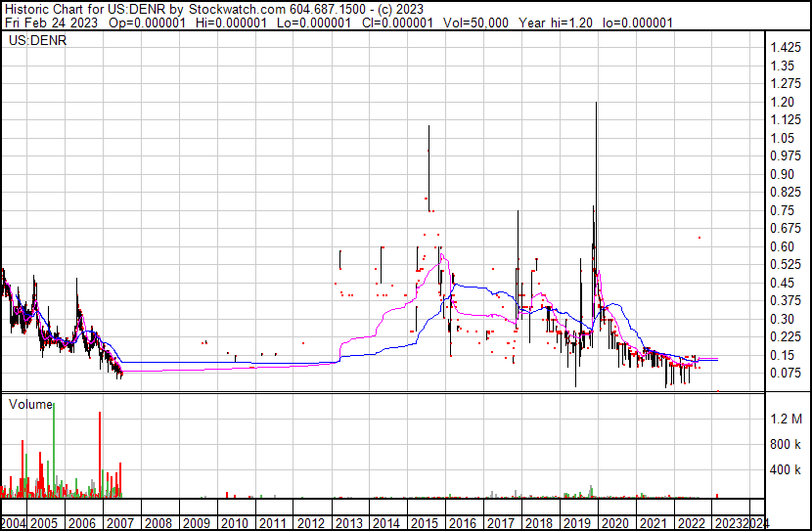Click the 800 k volume axis label

[785, 444]
